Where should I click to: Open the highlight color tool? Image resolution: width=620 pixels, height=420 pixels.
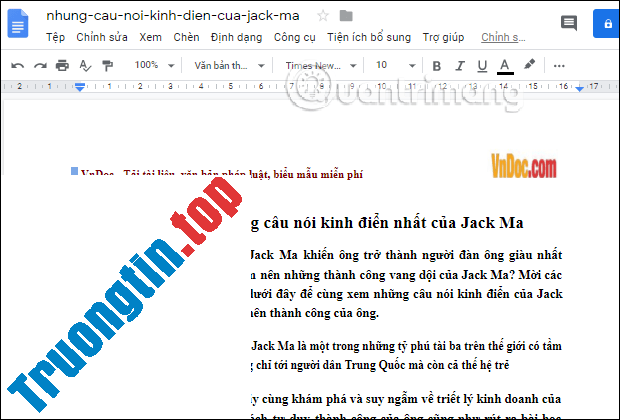coord(529,64)
